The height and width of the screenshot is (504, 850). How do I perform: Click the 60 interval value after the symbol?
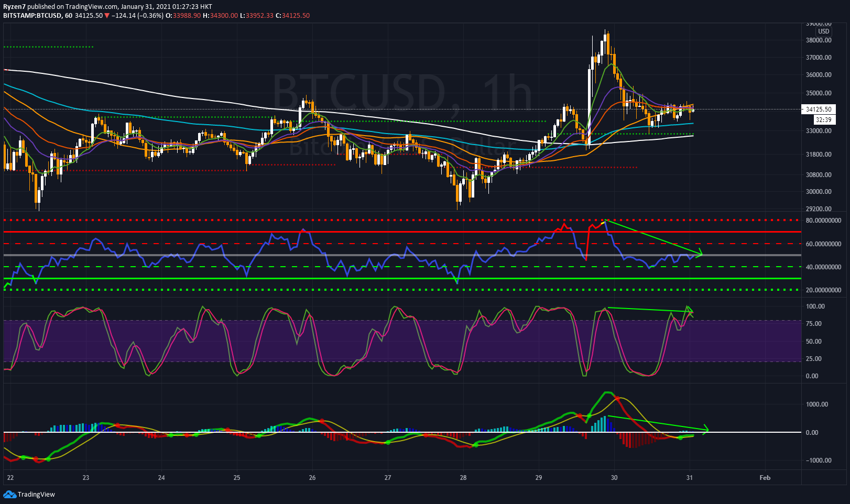69,16
